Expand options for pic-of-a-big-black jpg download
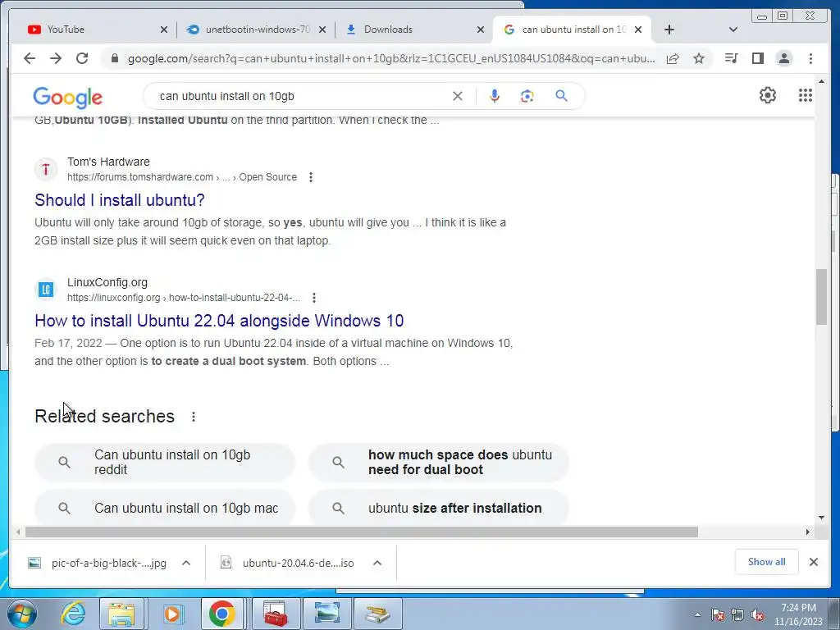The height and width of the screenshot is (630, 840). pos(186,563)
